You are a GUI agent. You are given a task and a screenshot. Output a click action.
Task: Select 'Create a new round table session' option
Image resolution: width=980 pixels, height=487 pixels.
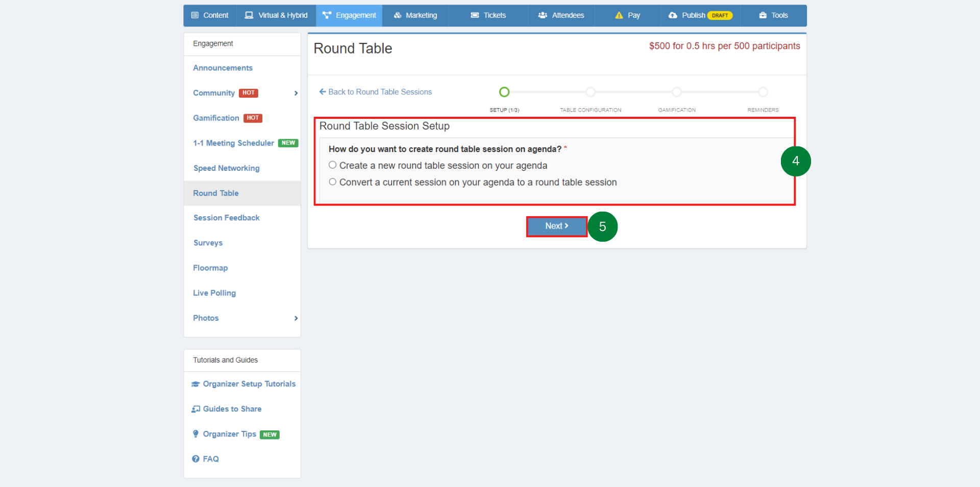(x=333, y=165)
